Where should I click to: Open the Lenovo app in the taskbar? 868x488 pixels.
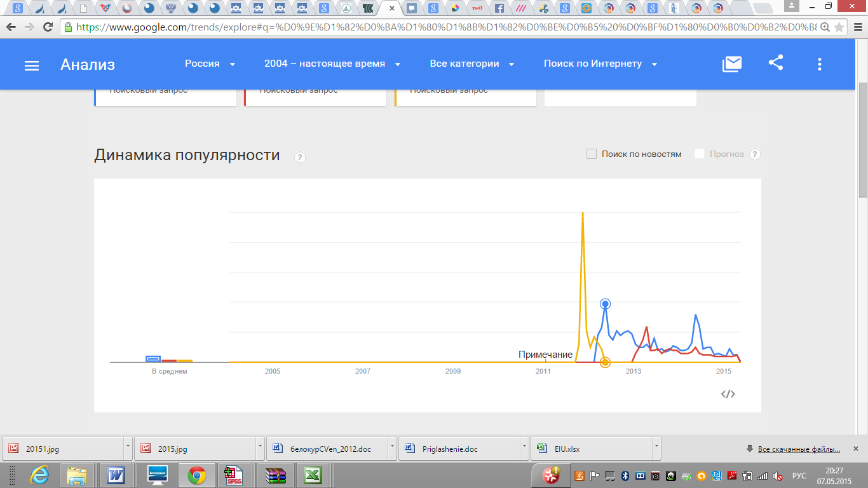156,475
